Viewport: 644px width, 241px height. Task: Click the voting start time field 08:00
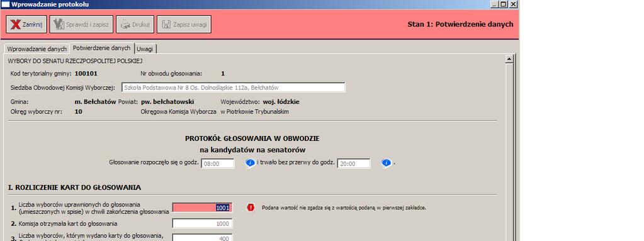click(218, 164)
